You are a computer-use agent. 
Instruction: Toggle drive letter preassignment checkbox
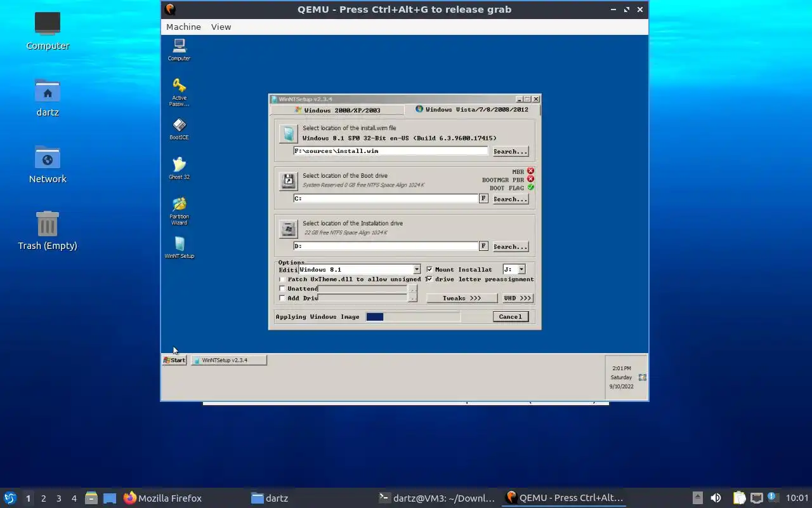[429, 279]
